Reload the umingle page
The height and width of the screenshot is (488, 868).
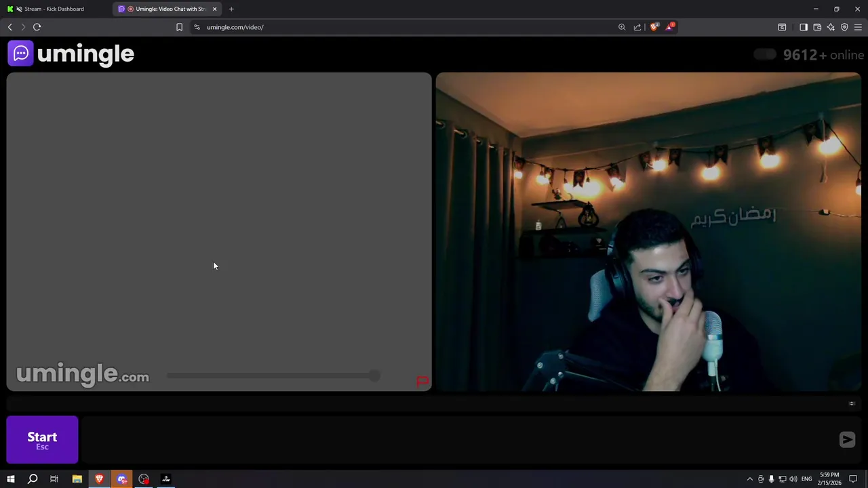coord(37,27)
